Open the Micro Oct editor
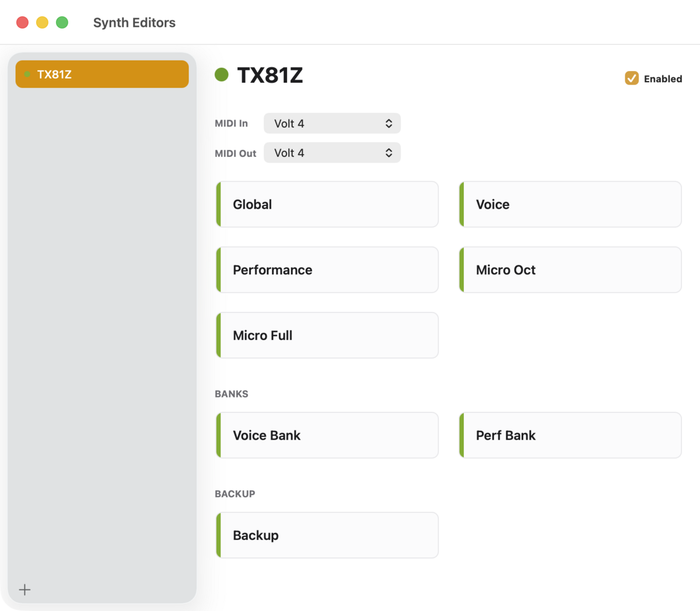This screenshot has width=700, height=611. (570, 270)
